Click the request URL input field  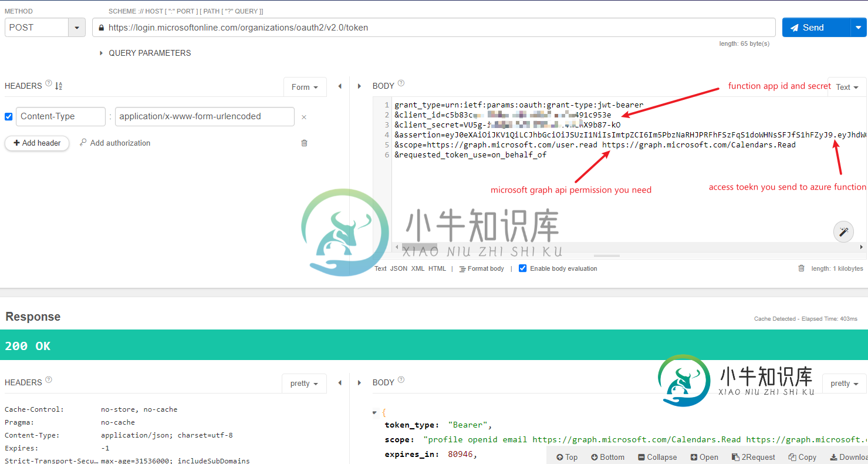(434, 28)
